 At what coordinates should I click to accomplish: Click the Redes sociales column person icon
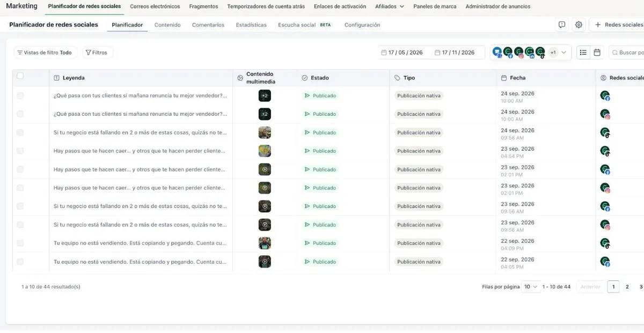(603, 78)
